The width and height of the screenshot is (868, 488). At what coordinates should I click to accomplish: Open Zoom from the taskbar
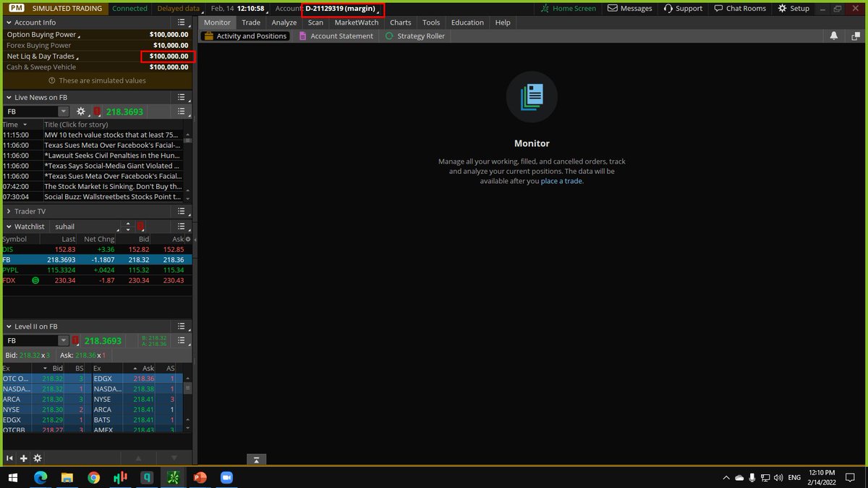[x=225, y=477]
